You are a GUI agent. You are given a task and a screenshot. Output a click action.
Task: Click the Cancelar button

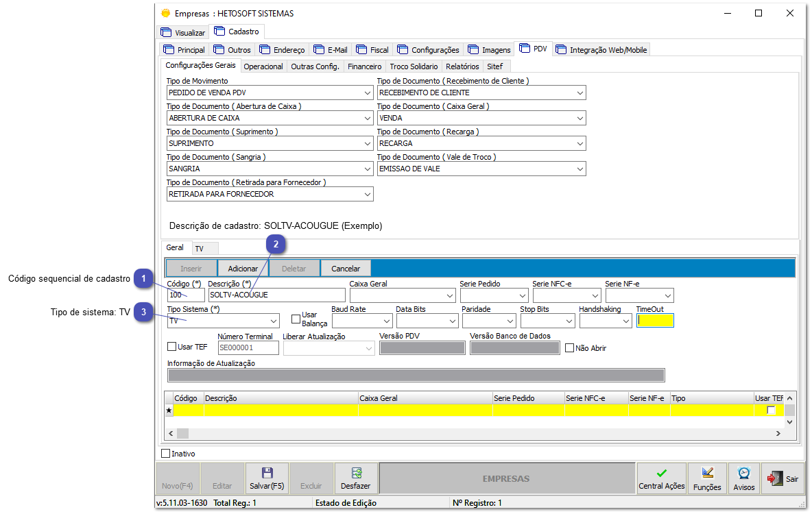[x=346, y=268]
